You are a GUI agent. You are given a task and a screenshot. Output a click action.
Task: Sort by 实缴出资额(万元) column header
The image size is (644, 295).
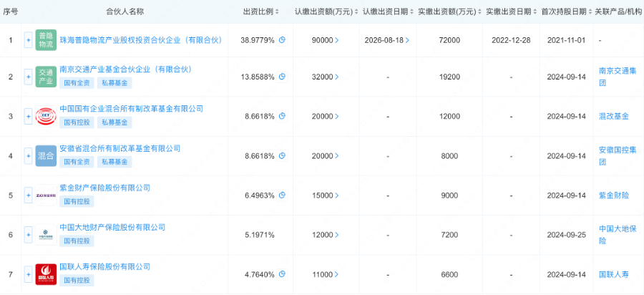[x=450, y=11]
